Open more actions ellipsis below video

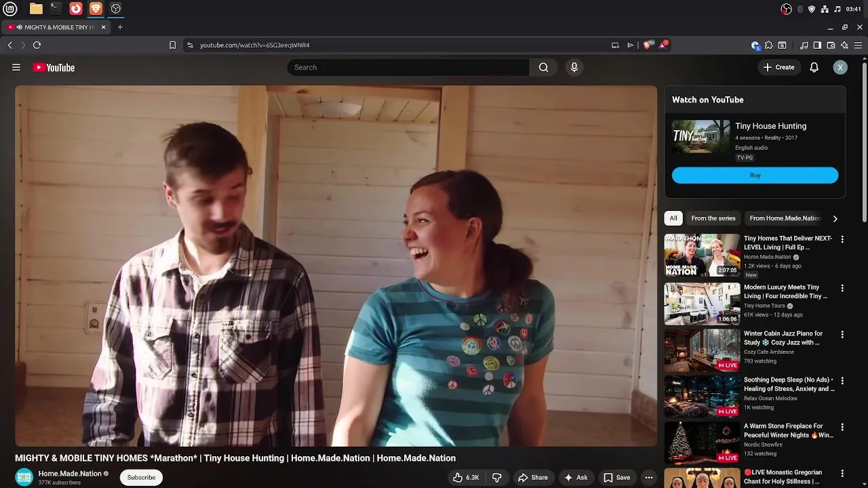pyautogui.click(x=649, y=477)
